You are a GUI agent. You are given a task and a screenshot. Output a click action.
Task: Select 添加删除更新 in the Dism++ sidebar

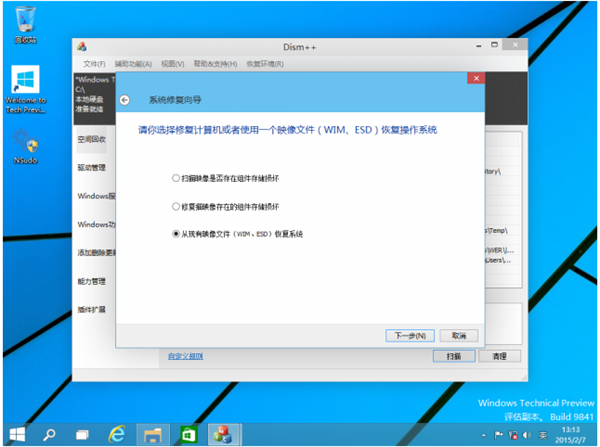click(96, 252)
